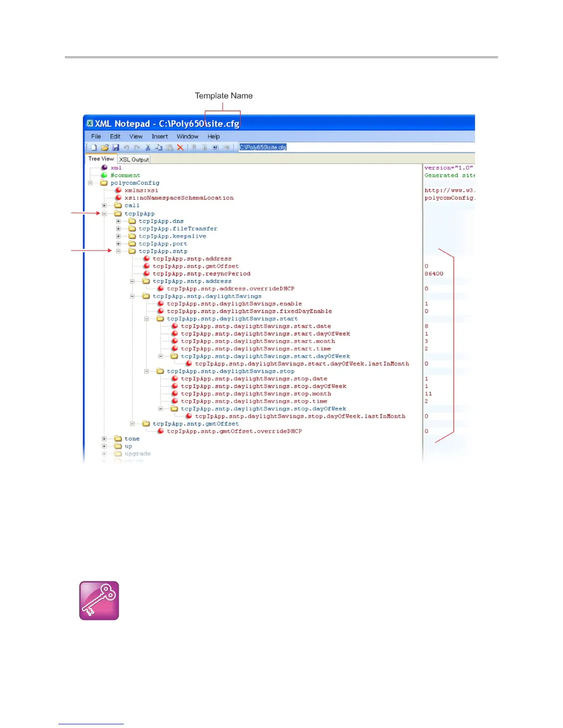Open the Help menu
Image resolution: width=563 pixels, height=728 pixels.
[x=213, y=136]
